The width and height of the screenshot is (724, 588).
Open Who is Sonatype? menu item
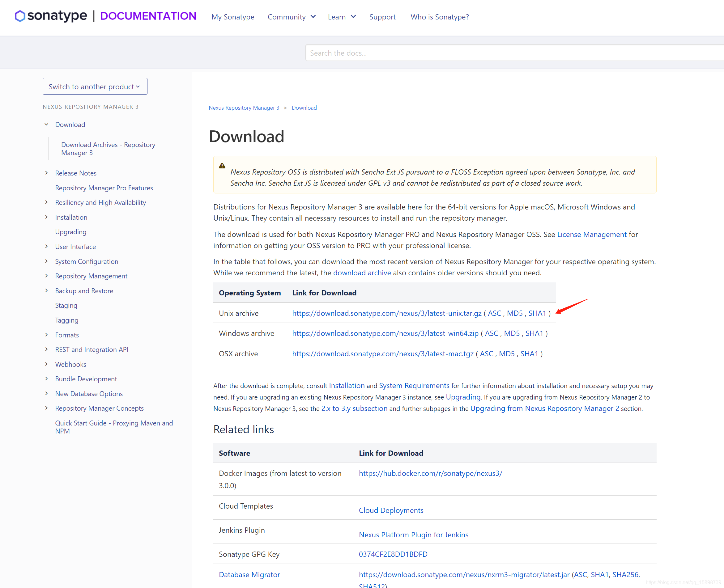tap(439, 17)
